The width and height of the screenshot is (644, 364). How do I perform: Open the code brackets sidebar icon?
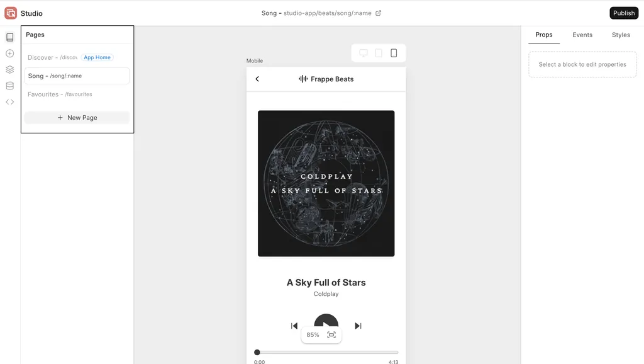(x=10, y=102)
